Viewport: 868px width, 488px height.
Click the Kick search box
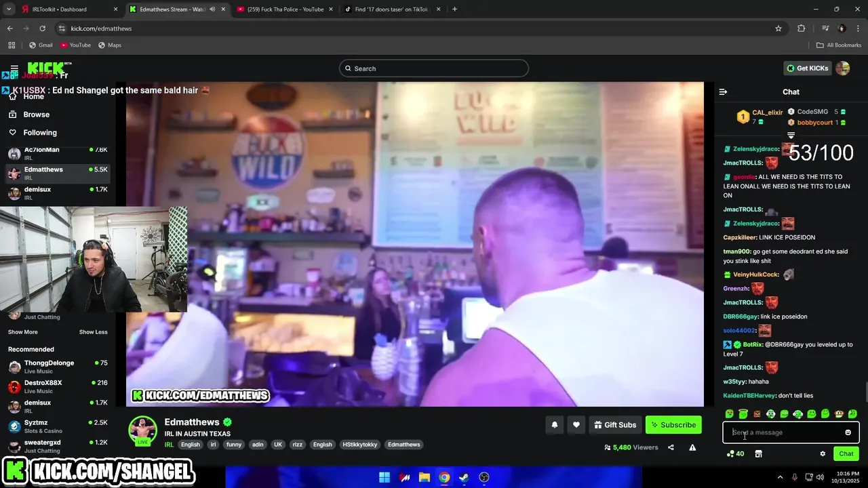point(434,68)
